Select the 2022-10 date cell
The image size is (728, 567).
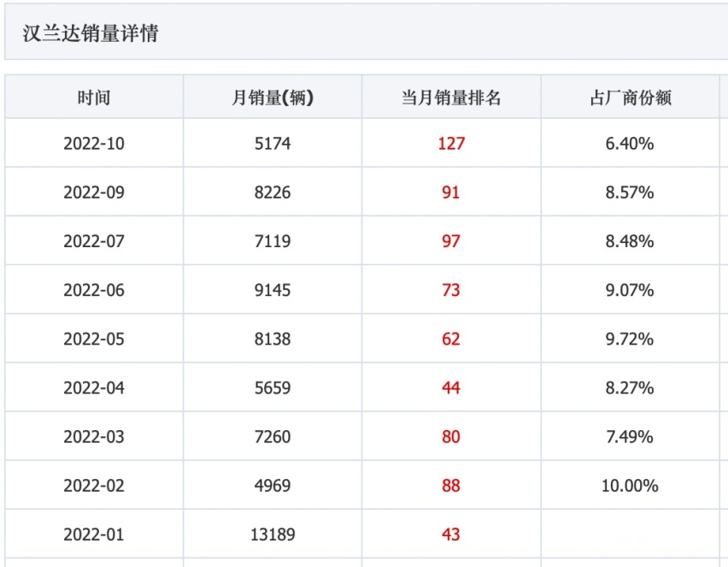[x=94, y=143]
